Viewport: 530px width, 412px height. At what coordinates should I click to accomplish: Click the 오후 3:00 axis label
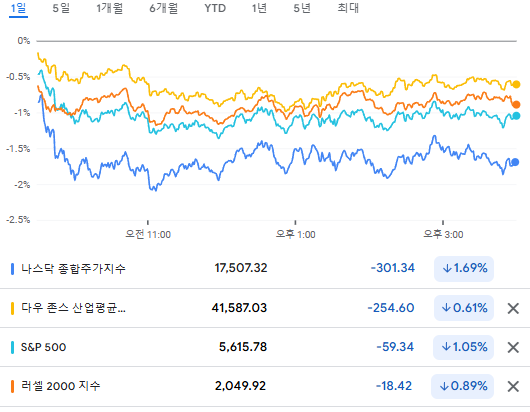coord(443,234)
